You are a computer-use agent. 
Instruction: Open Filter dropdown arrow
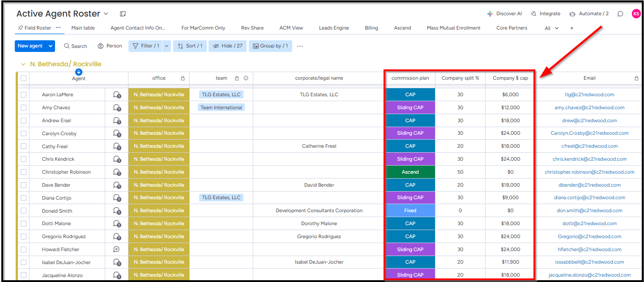tap(166, 46)
